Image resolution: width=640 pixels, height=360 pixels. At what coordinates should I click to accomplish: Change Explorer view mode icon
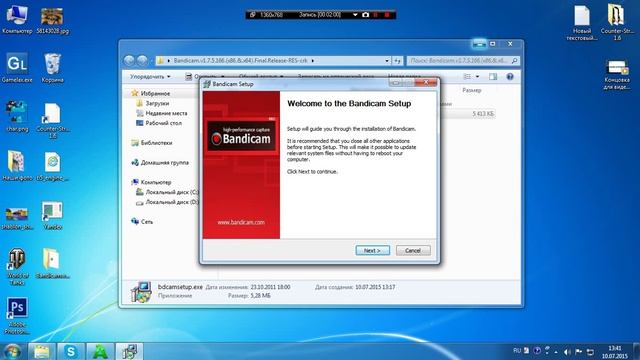[467, 77]
